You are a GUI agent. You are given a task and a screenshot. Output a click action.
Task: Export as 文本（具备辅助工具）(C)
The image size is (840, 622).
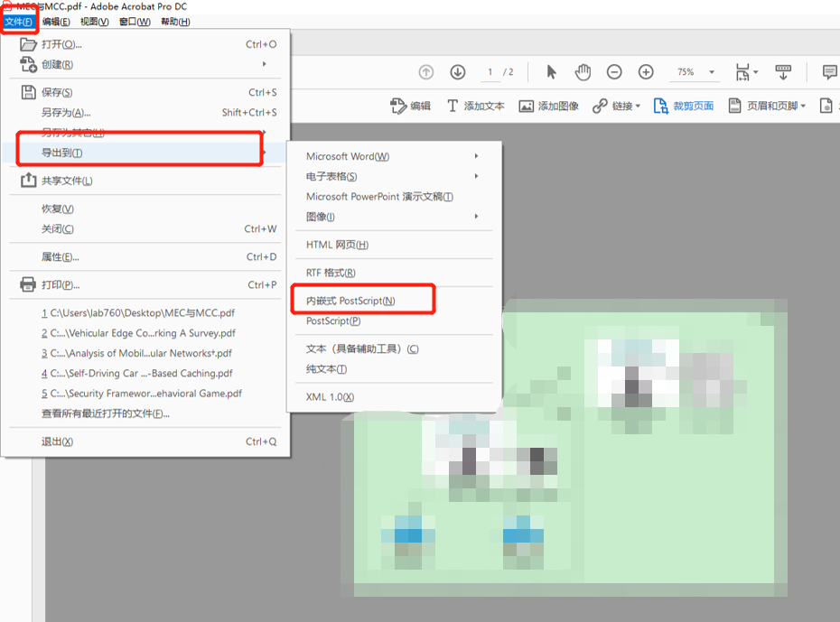394,349
